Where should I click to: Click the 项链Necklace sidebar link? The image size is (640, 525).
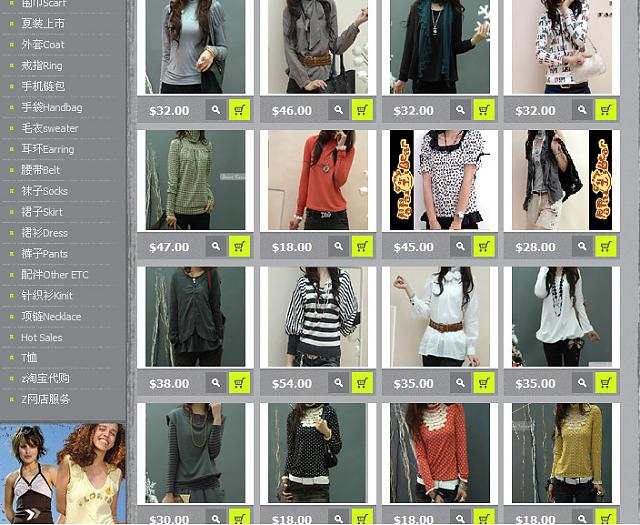point(51,316)
